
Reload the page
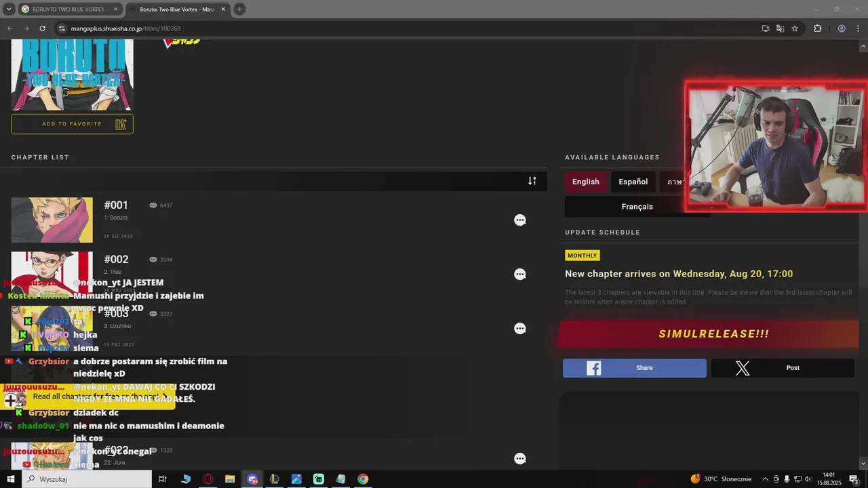[42, 28]
